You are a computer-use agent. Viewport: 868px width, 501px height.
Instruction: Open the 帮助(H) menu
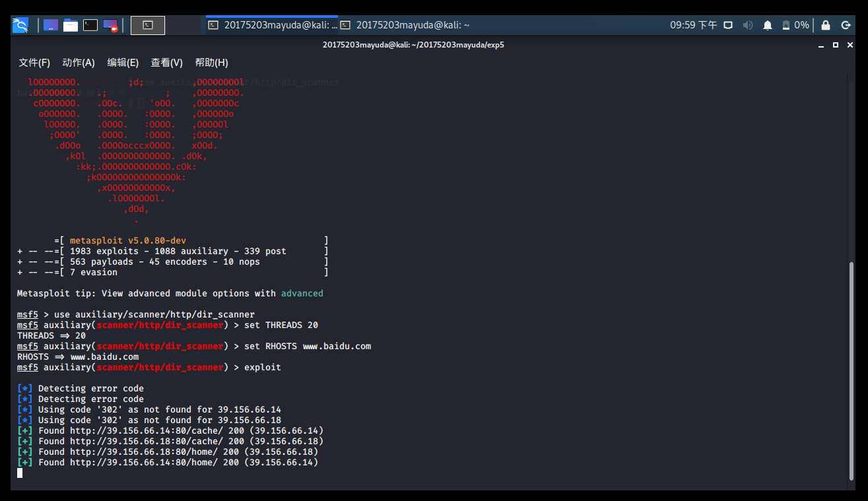tap(211, 63)
